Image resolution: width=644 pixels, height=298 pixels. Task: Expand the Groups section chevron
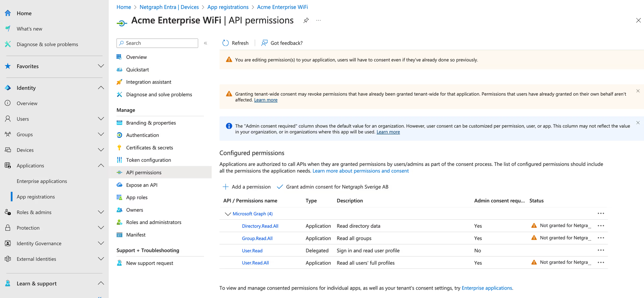(101, 134)
